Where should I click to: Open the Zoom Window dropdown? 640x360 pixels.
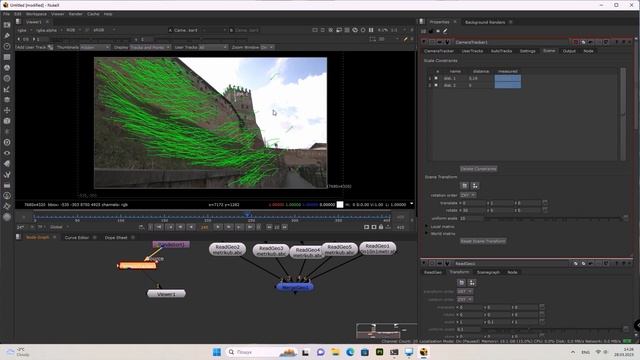267,47
